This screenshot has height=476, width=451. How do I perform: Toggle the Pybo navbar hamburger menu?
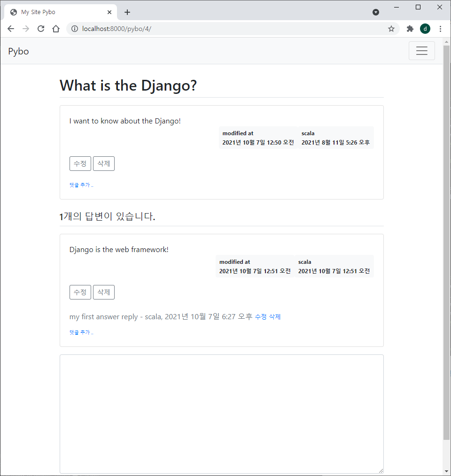tap(421, 51)
